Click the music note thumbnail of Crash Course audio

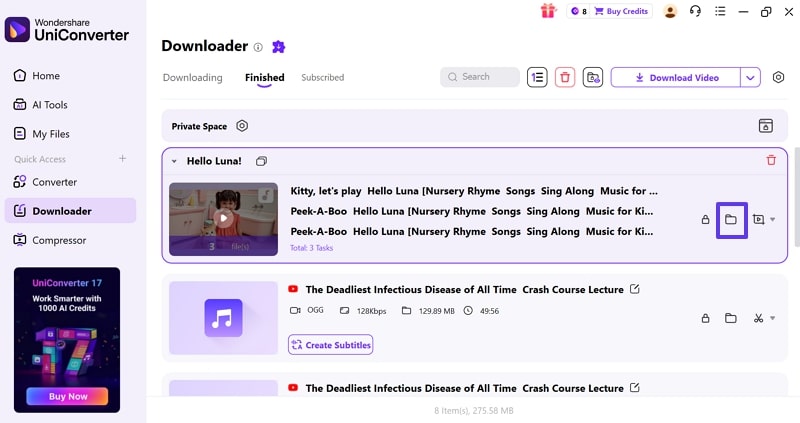point(223,318)
